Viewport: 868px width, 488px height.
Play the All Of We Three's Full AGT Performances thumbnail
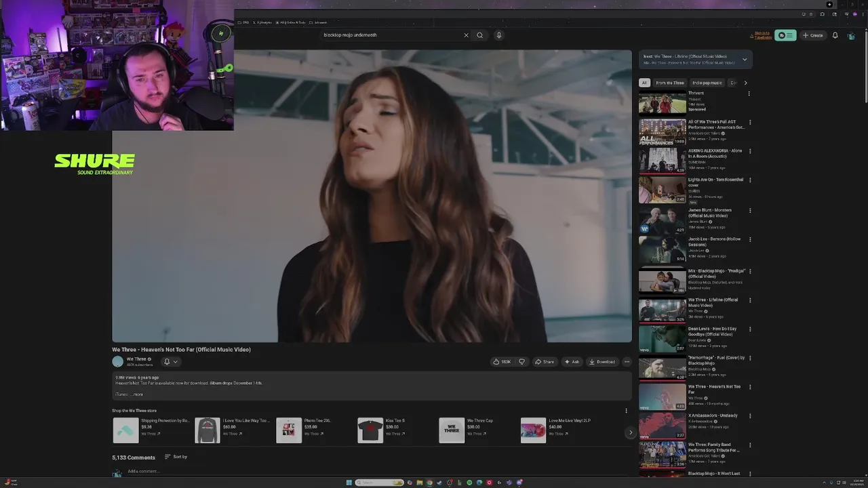663,132
